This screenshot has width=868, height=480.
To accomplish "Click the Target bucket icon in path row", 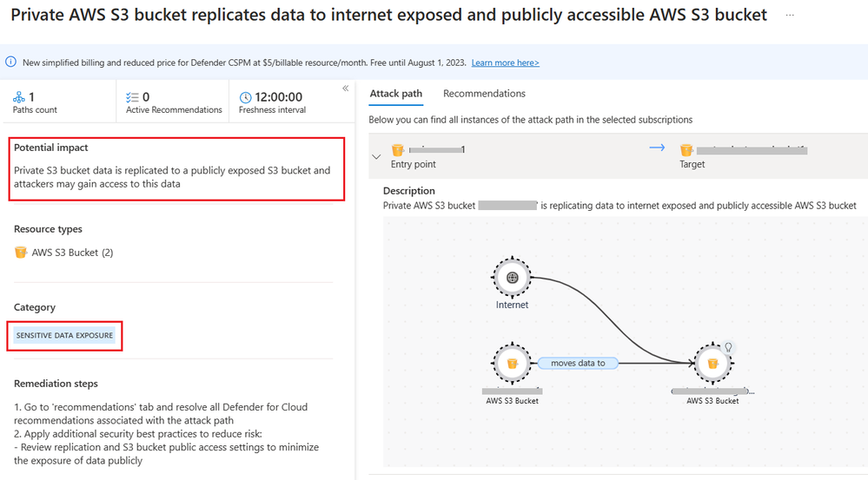I will pyautogui.click(x=686, y=150).
